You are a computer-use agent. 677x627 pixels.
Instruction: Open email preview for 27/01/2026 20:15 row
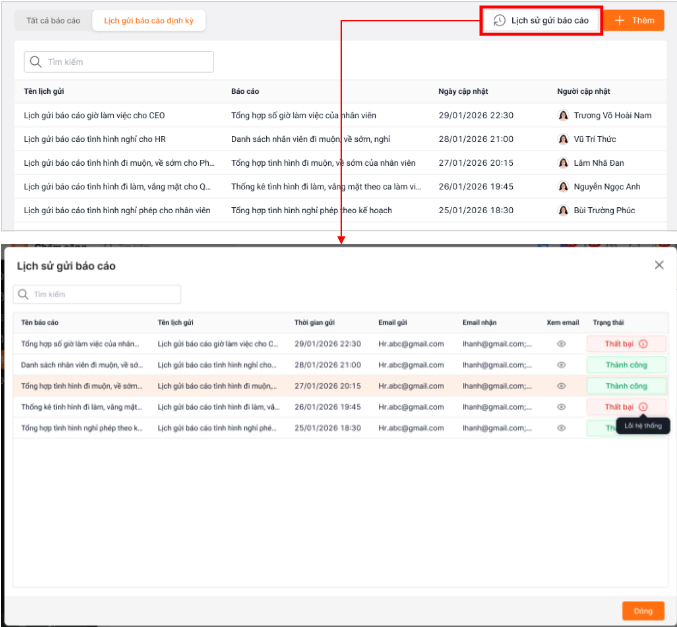[x=561, y=386]
